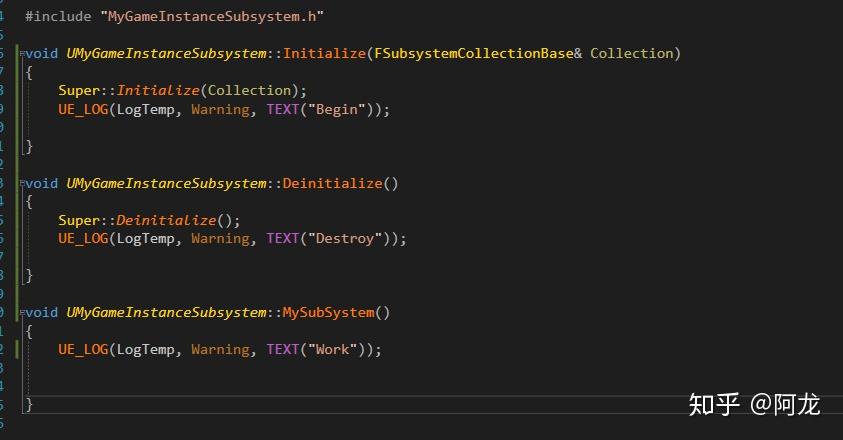The height and width of the screenshot is (440, 843).
Task: Click UMyGameInstanceSubsystem in the Deinitialize definition
Action: tap(166, 183)
